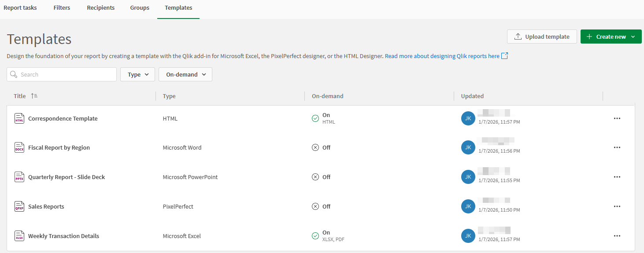This screenshot has height=253, width=644.
Task: Click the Upload template button
Action: [542, 37]
